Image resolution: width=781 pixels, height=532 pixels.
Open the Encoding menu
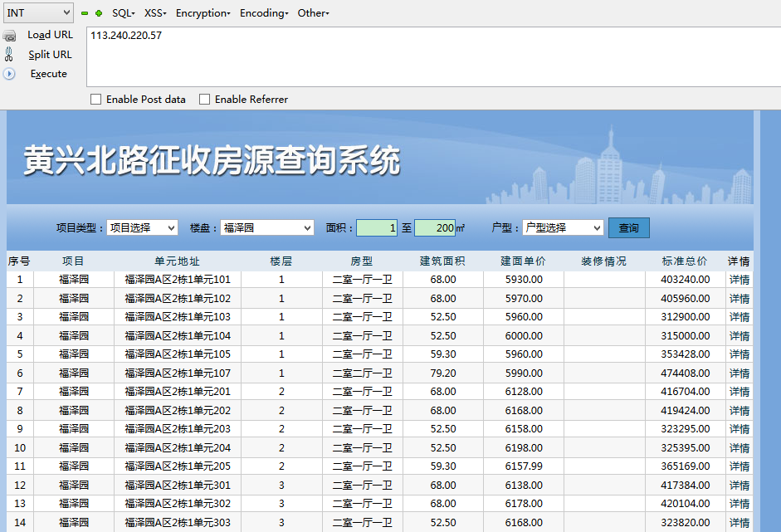[x=264, y=13]
